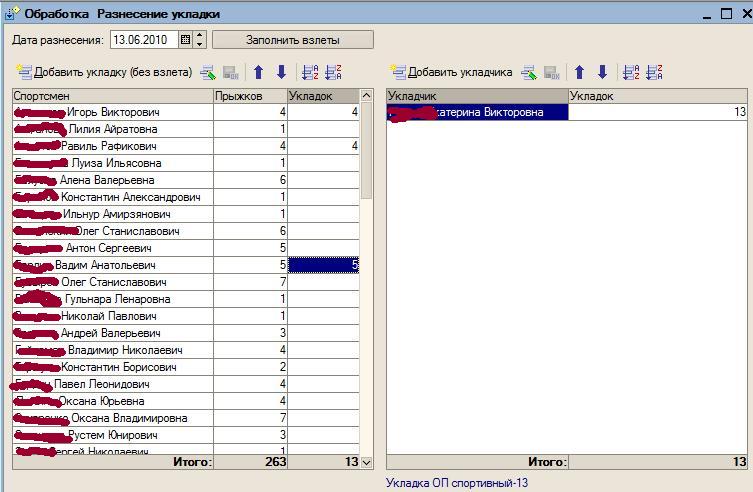Screen dimensions: 753x492
Task: Click Прыжков cell of Алена Валерьевна
Action: click(250, 180)
